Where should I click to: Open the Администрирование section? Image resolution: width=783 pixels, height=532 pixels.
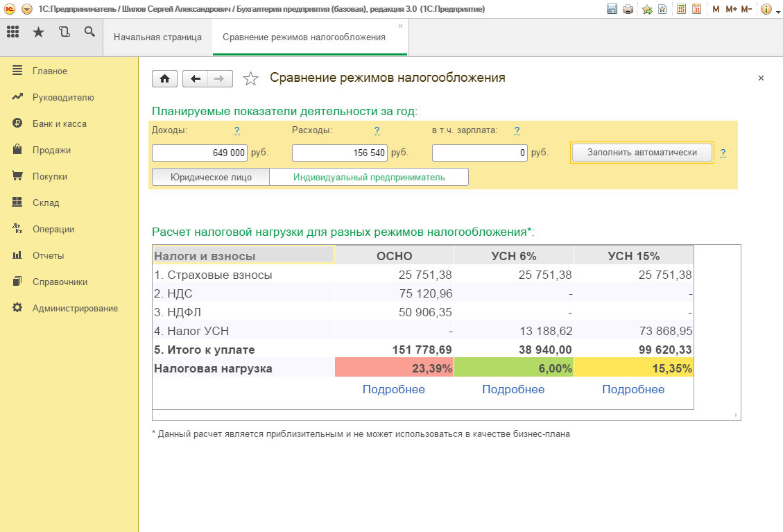pyautogui.click(x=75, y=308)
